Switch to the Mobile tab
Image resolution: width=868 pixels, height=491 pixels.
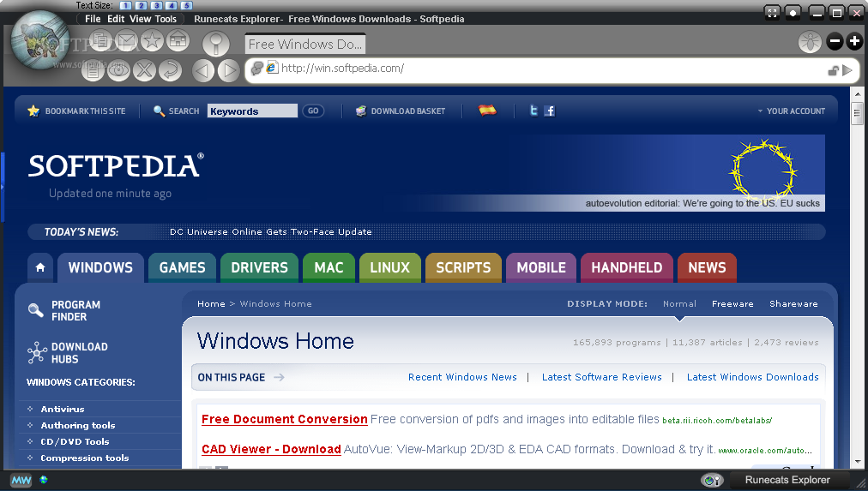(x=541, y=267)
